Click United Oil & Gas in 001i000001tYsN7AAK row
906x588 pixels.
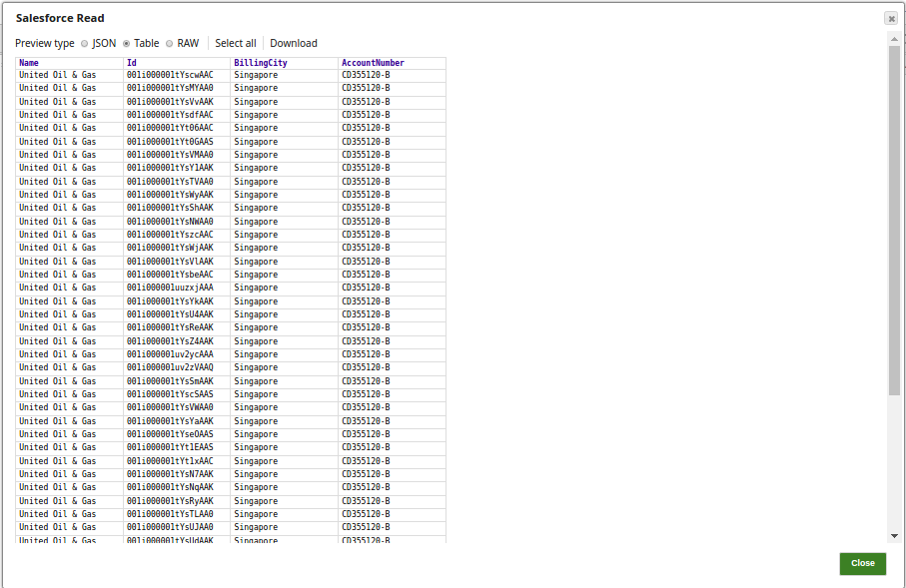[x=57, y=473]
